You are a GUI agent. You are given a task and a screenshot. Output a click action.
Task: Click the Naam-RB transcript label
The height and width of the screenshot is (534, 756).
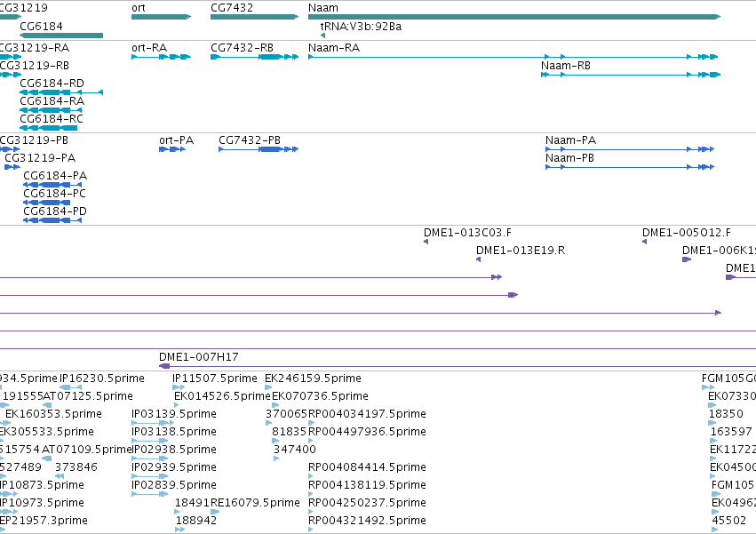pos(566,66)
